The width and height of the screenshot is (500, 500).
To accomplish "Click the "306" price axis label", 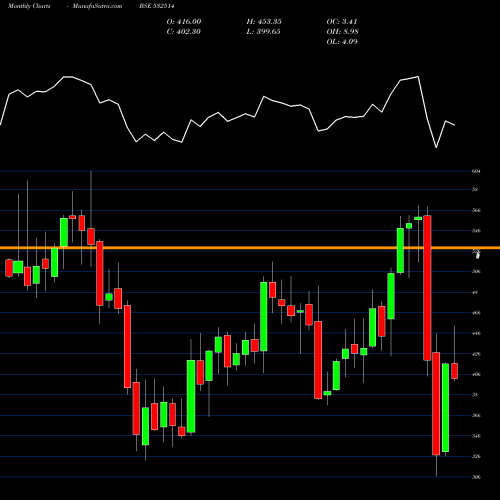I will tap(476, 477).
